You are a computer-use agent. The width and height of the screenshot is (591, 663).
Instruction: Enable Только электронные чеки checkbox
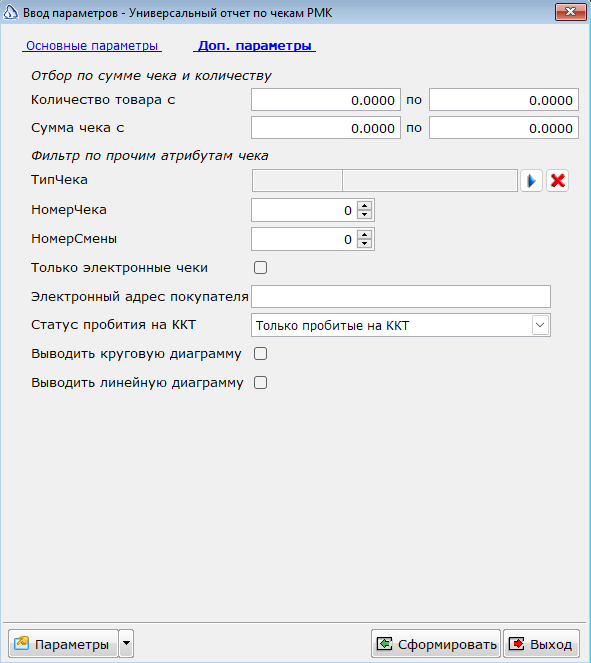[260, 268]
